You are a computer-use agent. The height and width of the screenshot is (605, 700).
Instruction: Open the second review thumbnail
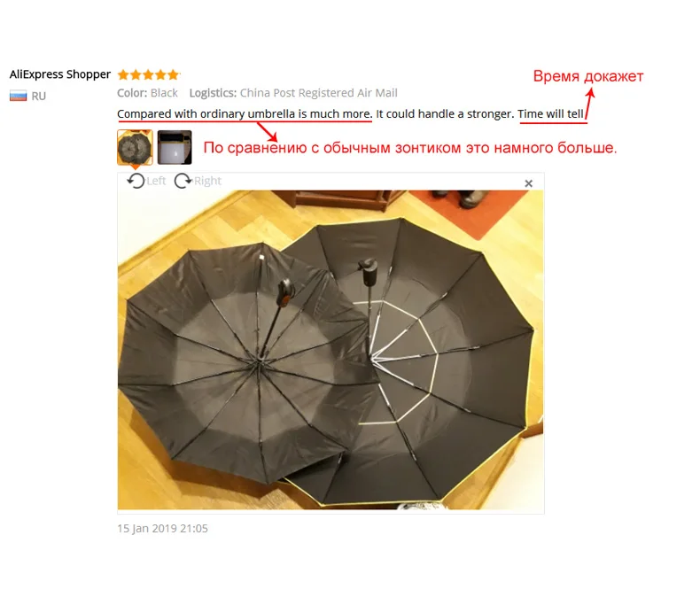[x=175, y=147]
